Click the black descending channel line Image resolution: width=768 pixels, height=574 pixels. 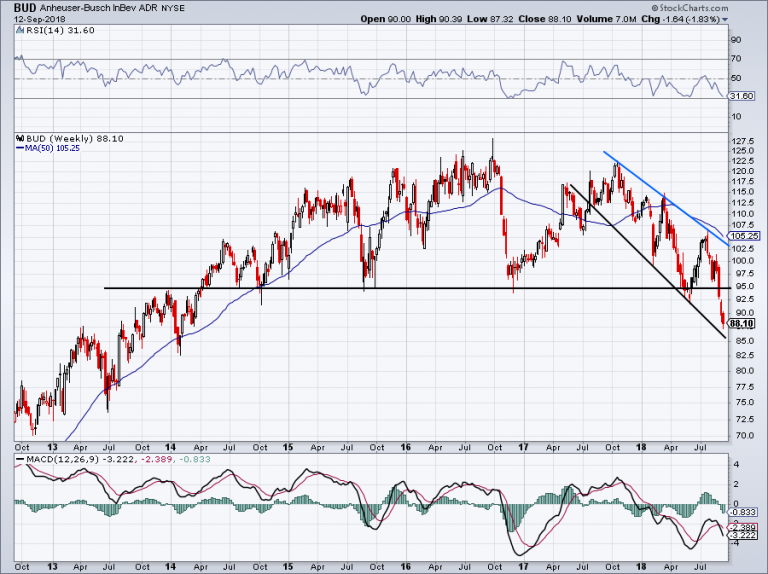coord(648,261)
